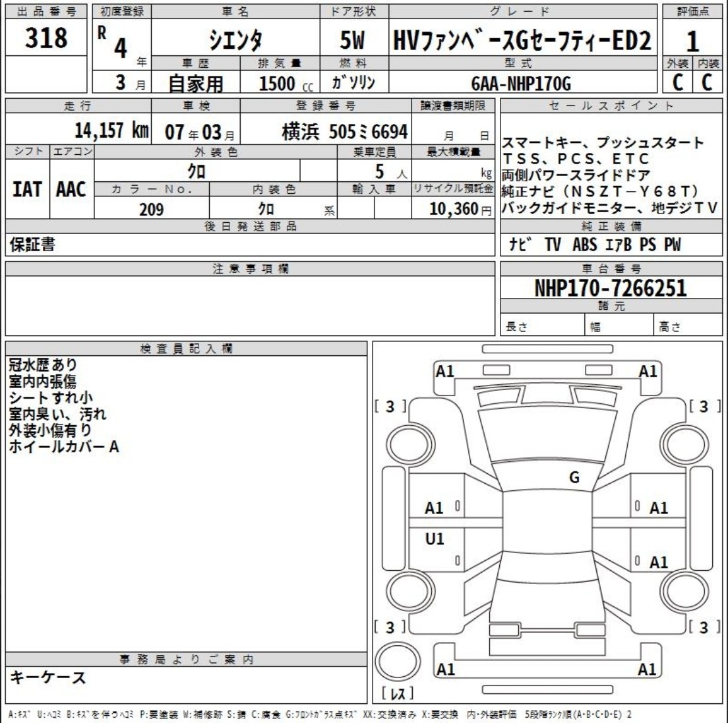Screen dimensions: 728x723
Task: Click the overall evaluation score 1
Action: point(692,42)
